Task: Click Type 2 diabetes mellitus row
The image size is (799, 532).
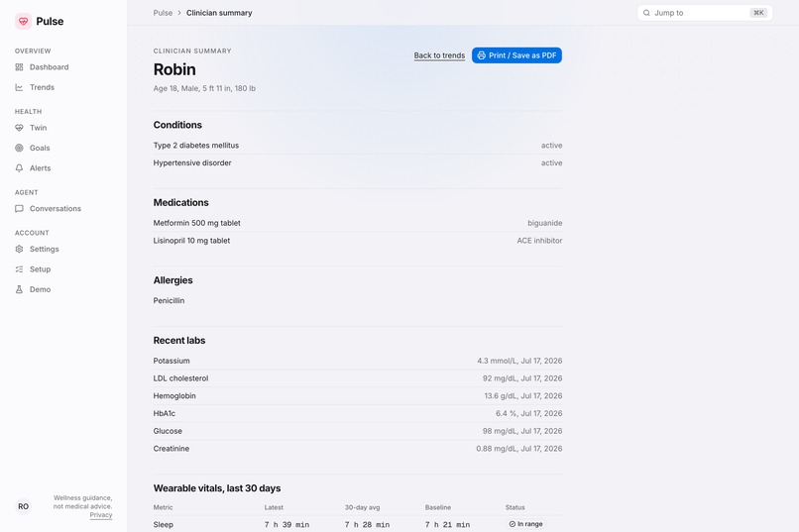Action: pos(358,146)
